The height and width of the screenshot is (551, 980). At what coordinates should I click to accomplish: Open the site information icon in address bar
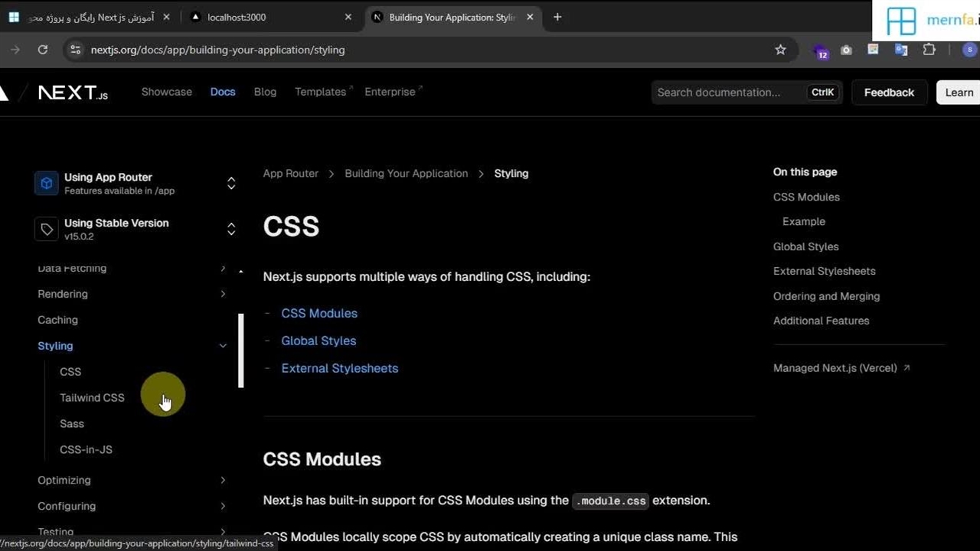(x=75, y=50)
